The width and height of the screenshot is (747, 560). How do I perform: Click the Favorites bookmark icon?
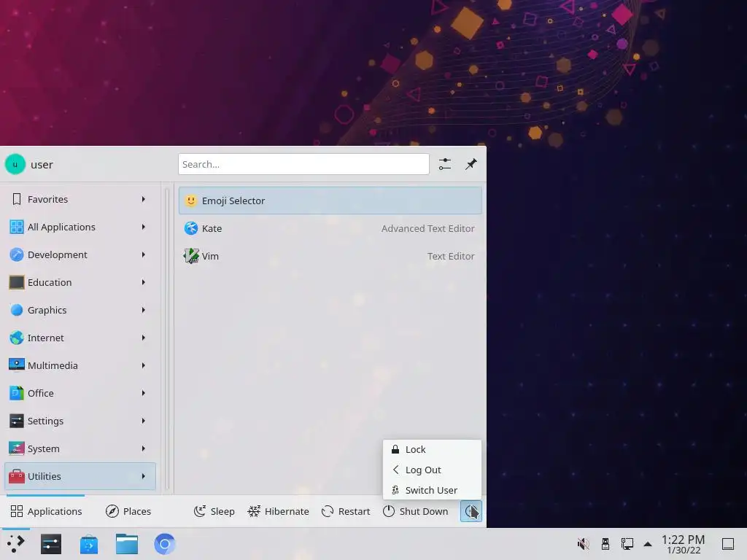tap(17, 199)
